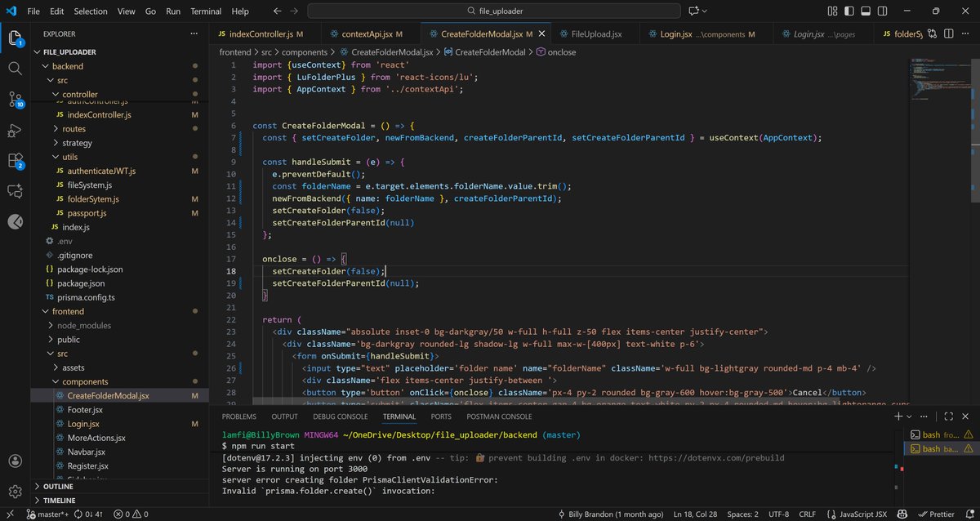Viewport: 980px width, 521px height.
Task: Open the Manage gear in activity bar
Action: pyautogui.click(x=15, y=492)
